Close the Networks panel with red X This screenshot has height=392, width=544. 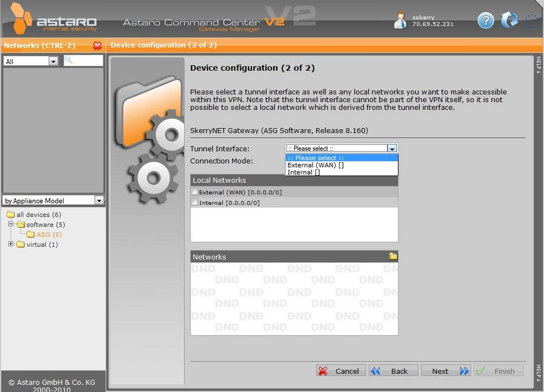(97, 46)
